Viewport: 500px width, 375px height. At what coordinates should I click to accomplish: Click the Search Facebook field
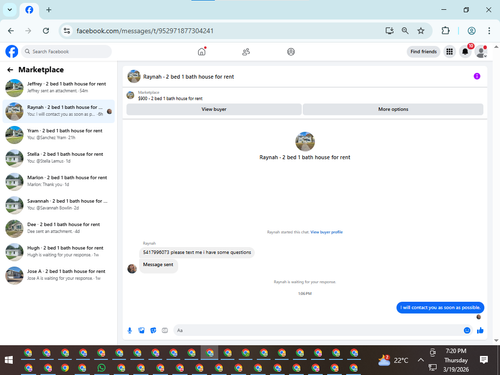point(67,52)
